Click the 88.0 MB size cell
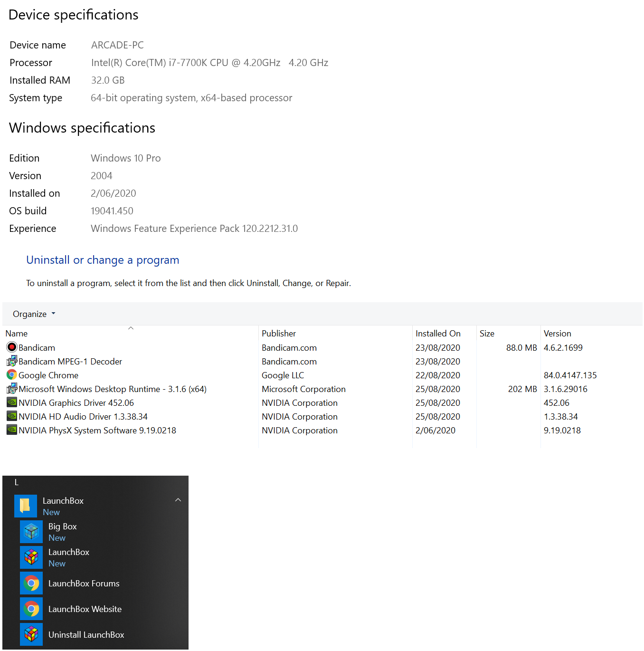This screenshot has height=651, width=644. point(521,347)
